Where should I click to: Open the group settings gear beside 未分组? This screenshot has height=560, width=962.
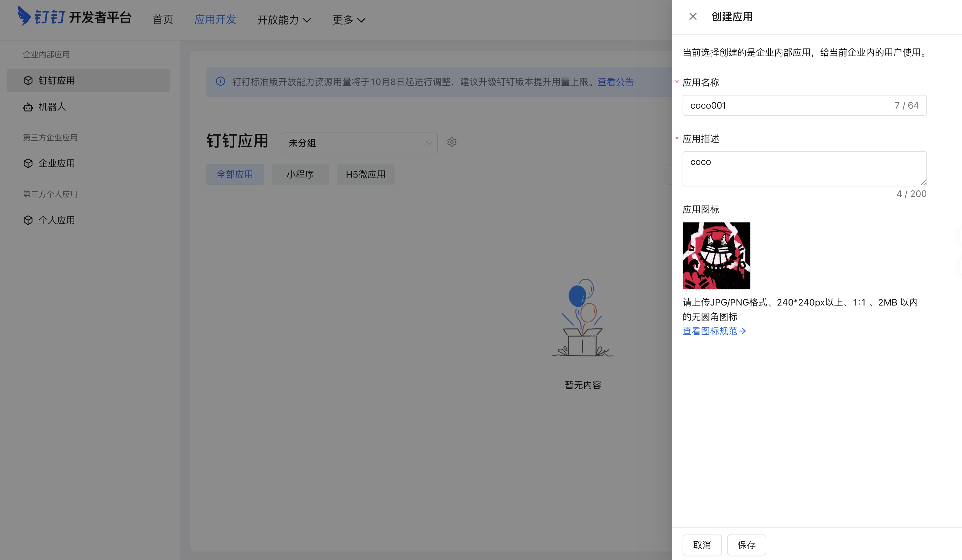tap(452, 142)
